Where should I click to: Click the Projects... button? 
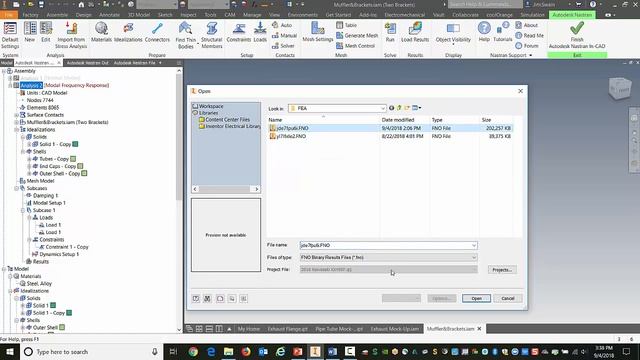tap(502, 270)
